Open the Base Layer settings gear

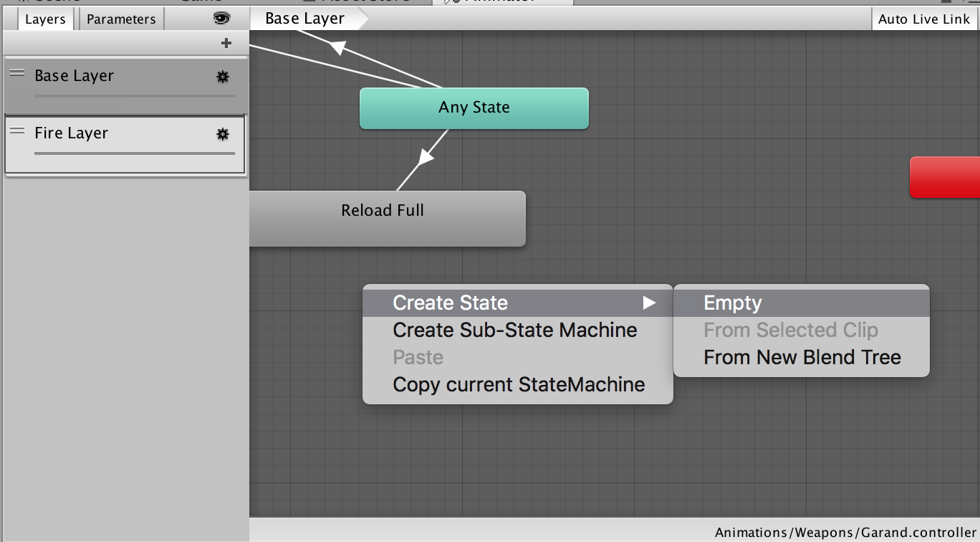[x=223, y=77]
